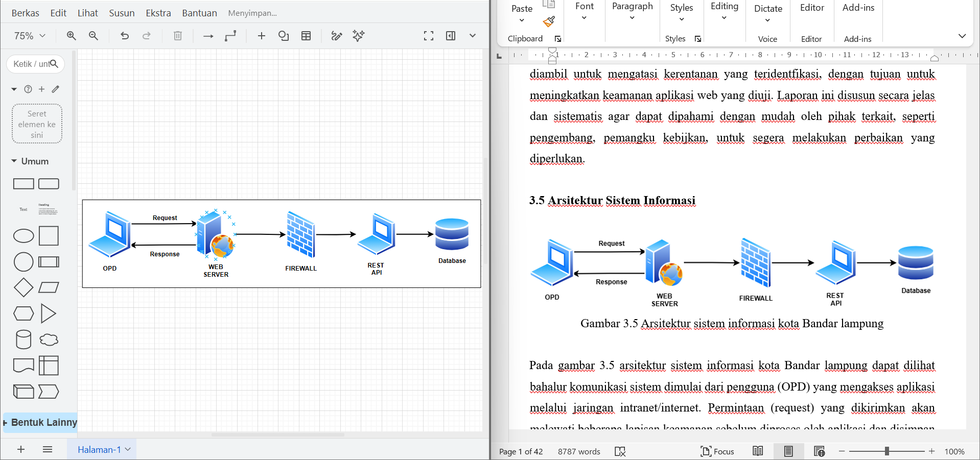Expand the Styles gallery dropdown

(x=682, y=13)
